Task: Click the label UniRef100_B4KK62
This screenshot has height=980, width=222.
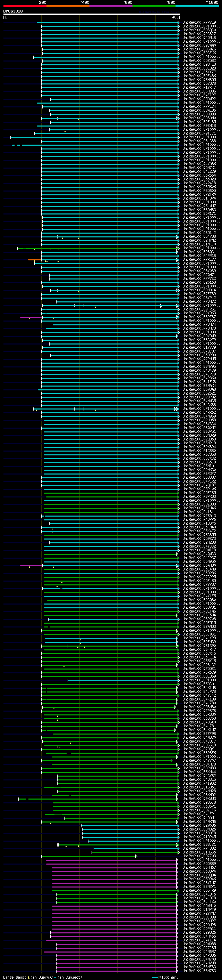Action: (x=199, y=412)
